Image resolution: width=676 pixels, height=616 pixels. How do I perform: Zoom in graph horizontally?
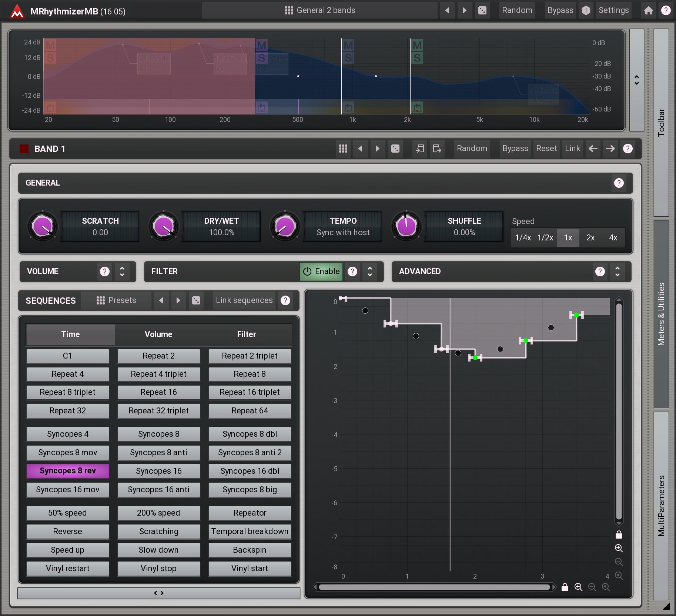pyautogui.click(x=578, y=587)
